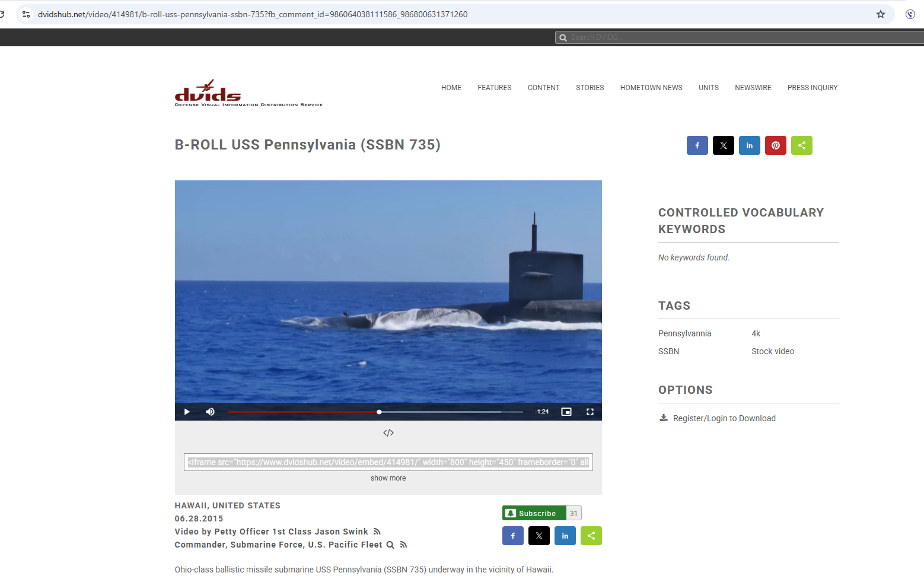Share on Facebook using top icon
The image size is (924, 579).
pos(697,145)
